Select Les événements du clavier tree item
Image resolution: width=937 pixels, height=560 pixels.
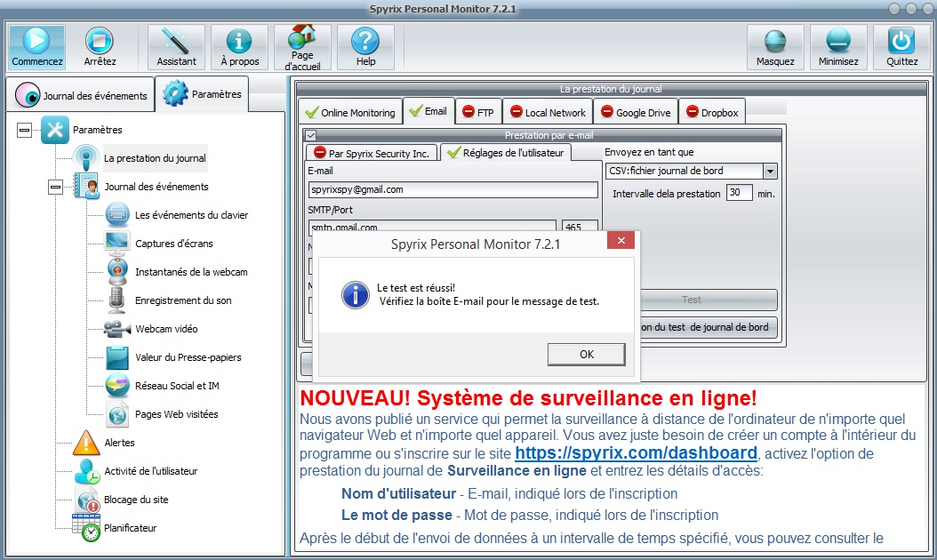click(x=191, y=215)
